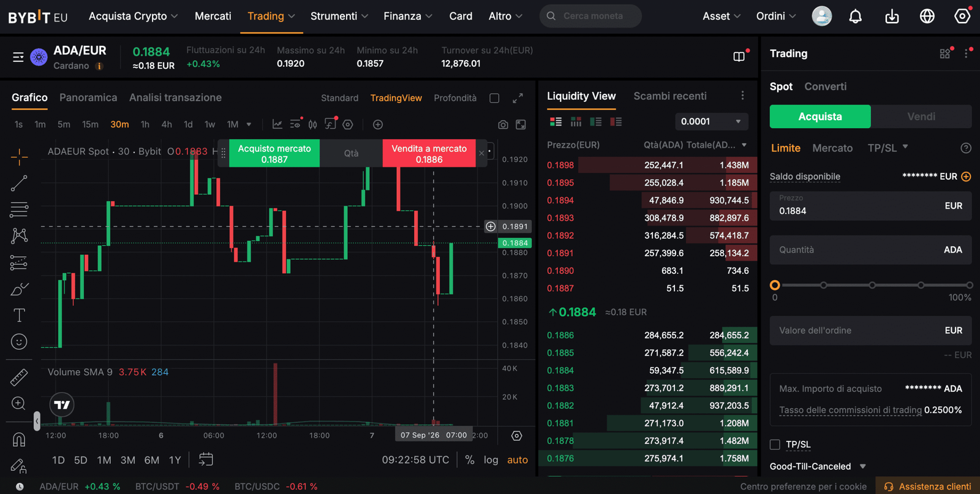980x494 pixels.
Task: Select the text annotation tool
Action: 19,315
